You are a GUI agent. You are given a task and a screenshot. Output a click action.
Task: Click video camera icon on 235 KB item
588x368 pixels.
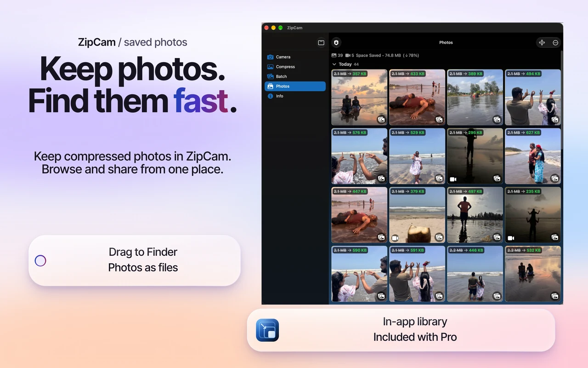(x=511, y=238)
